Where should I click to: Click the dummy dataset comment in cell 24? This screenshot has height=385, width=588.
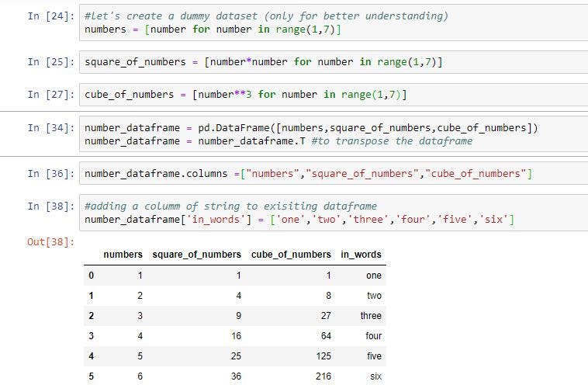[266, 16]
